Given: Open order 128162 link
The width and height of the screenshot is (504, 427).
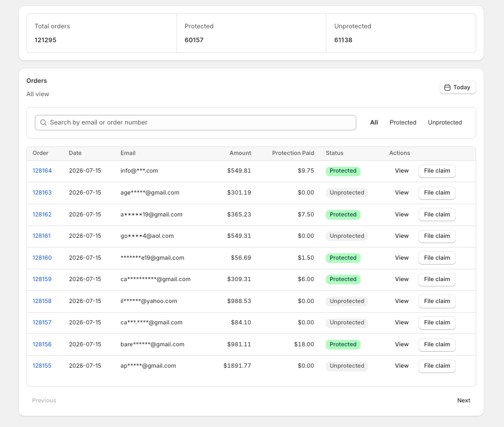Looking at the screenshot, I should [42, 214].
